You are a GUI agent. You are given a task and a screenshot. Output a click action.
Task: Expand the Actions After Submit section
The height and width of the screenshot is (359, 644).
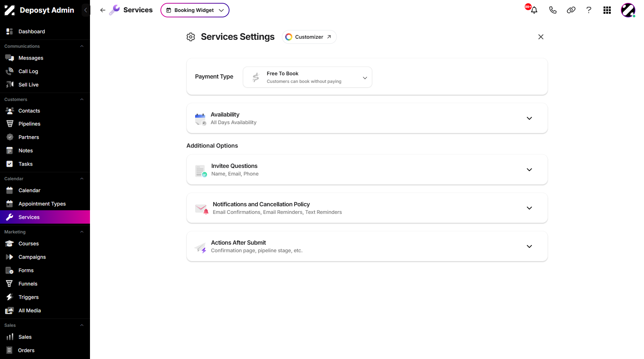tap(529, 246)
